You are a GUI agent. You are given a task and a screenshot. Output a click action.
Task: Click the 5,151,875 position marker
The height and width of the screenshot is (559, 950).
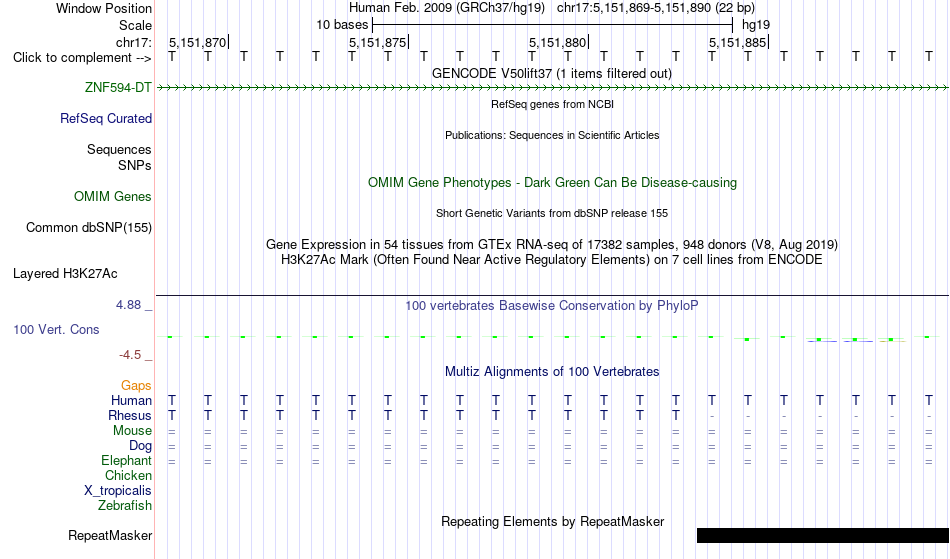pyautogui.click(x=379, y=42)
